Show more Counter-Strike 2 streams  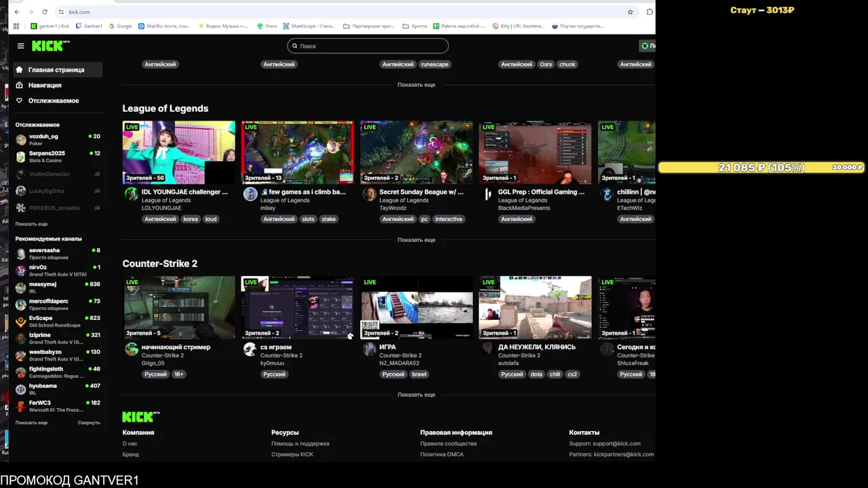416,394
